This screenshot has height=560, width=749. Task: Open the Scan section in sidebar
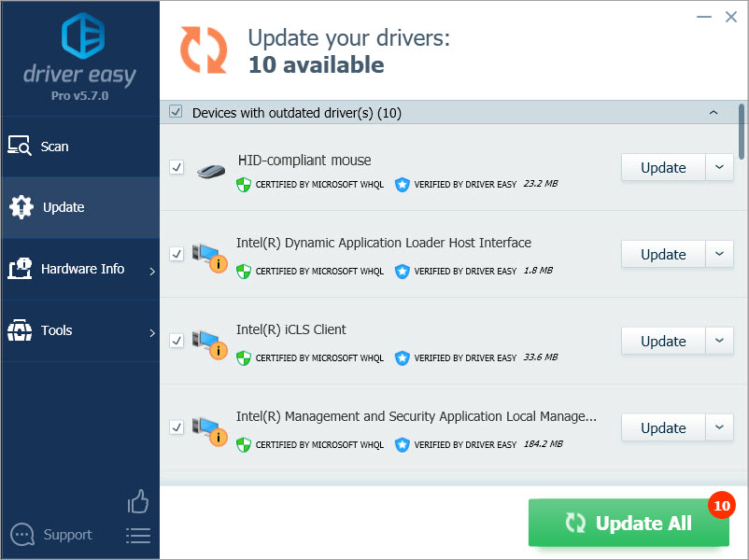54,147
